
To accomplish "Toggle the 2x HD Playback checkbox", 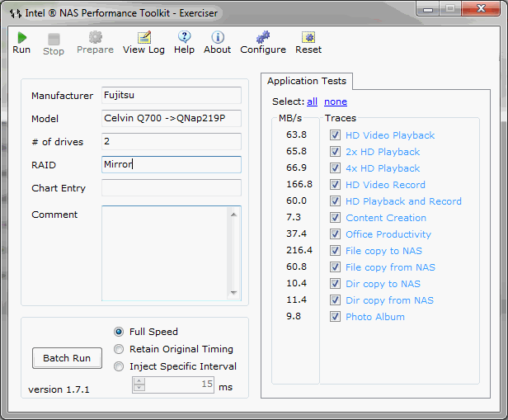I will click(335, 151).
